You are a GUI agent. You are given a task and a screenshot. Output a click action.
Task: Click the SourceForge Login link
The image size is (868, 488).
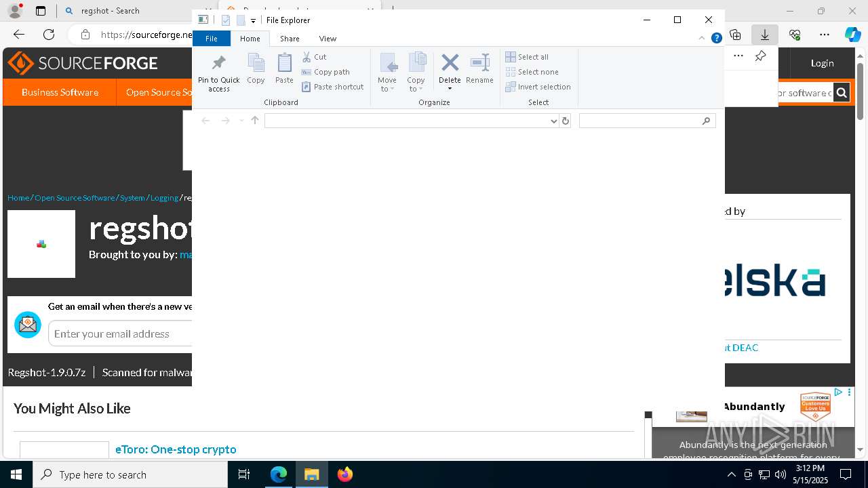pyautogui.click(x=822, y=63)
